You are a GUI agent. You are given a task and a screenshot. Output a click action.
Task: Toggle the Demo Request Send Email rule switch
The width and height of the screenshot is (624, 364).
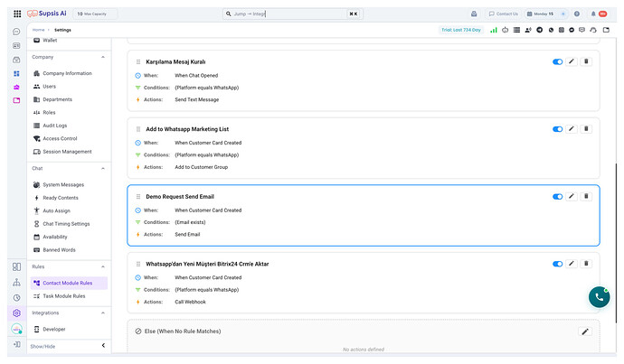558,197
